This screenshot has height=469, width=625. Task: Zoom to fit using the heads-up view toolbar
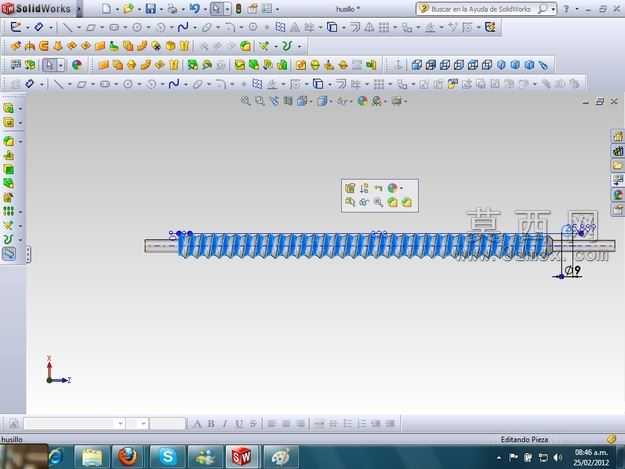[245, 101]
